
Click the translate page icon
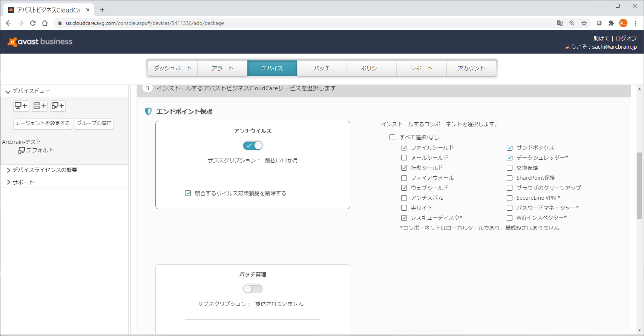[x=560, y=23]
